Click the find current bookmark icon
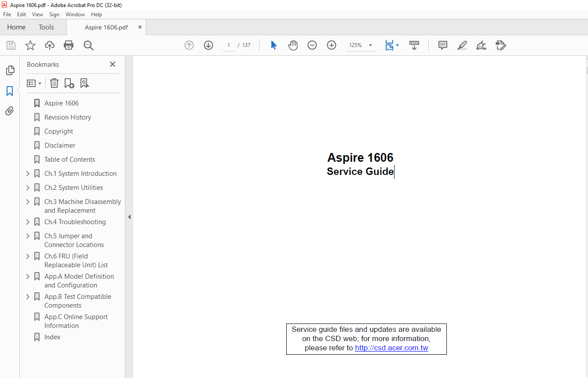 [x=84, y=83]
